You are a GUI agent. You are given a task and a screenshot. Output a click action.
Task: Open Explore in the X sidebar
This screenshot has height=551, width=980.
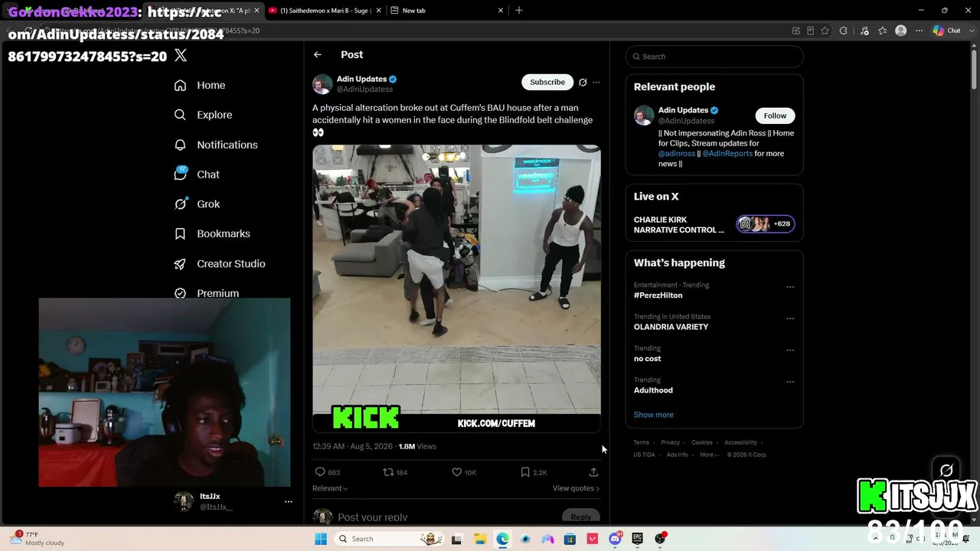203,115
